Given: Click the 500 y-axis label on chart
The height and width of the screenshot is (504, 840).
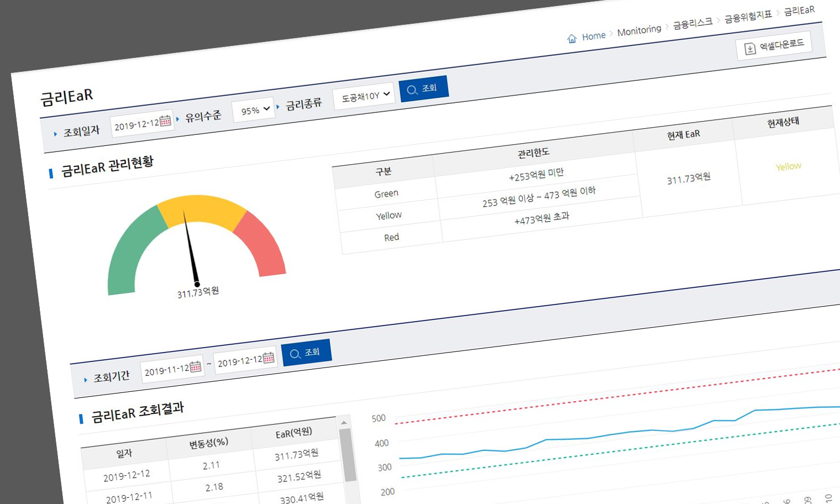Looking at the screenshot, I should (379, 418).
